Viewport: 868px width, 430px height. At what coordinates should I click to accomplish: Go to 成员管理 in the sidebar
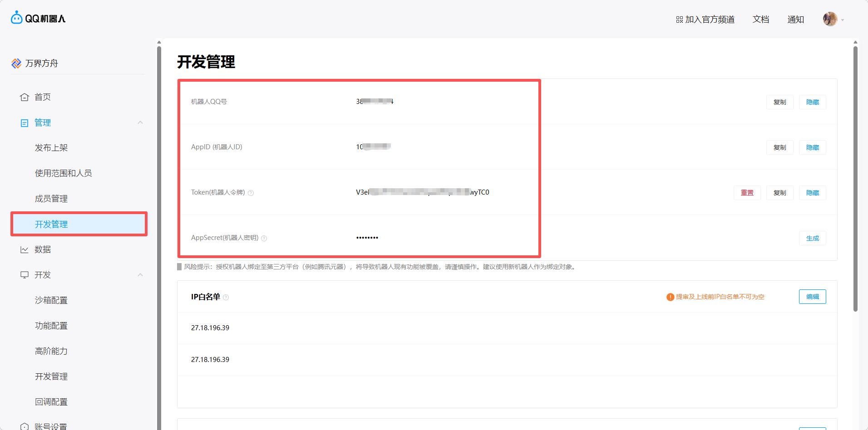pos(51,199)
